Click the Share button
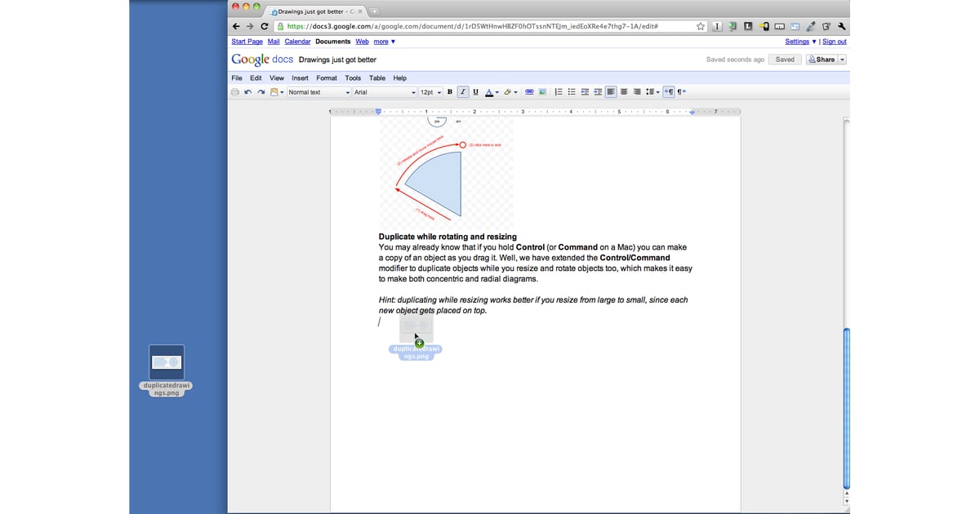Image resolution: width=980 pixels, height=514 pixels. point(822,60)
